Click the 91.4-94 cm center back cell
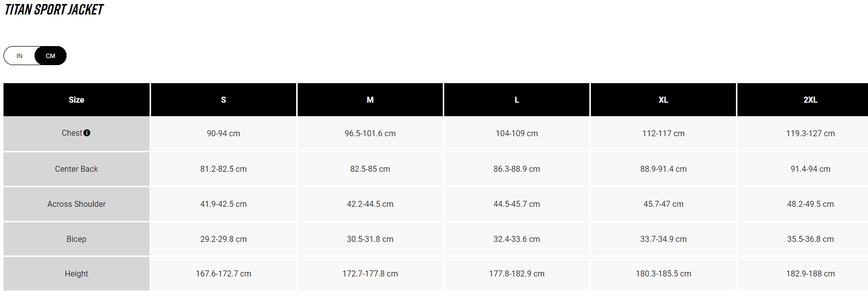868x300 pixels. point(810,169)
